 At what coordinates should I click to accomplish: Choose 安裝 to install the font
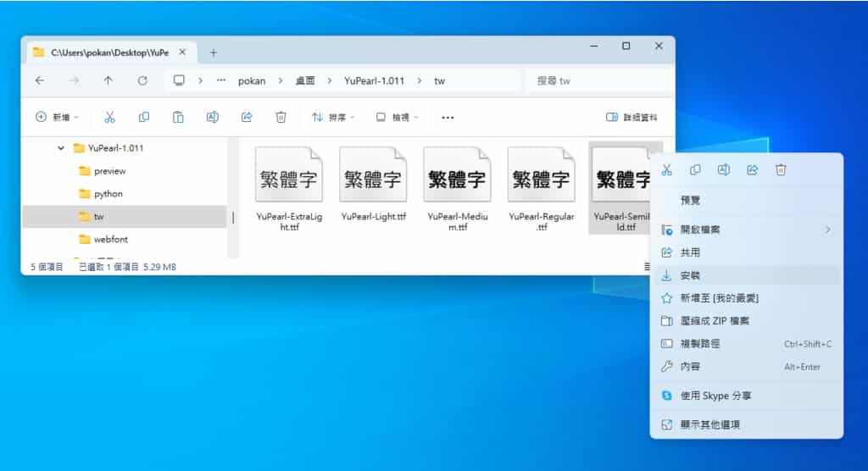[746, 275]
